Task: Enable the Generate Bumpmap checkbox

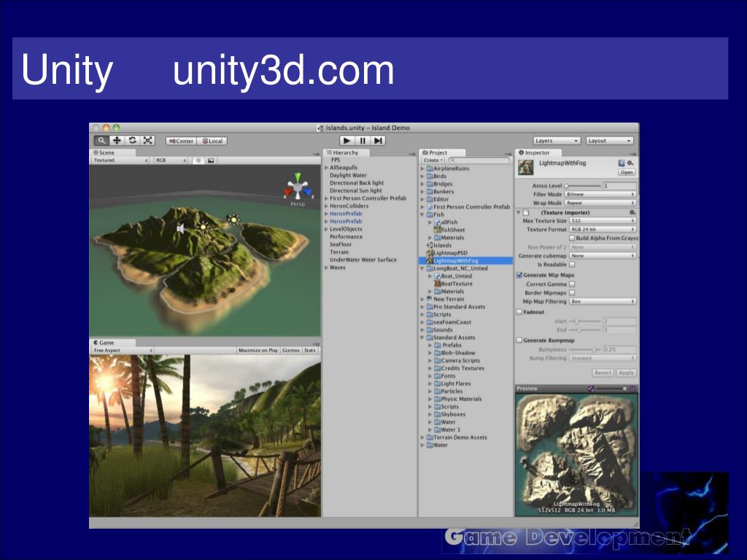Action: tap(519, 341)
